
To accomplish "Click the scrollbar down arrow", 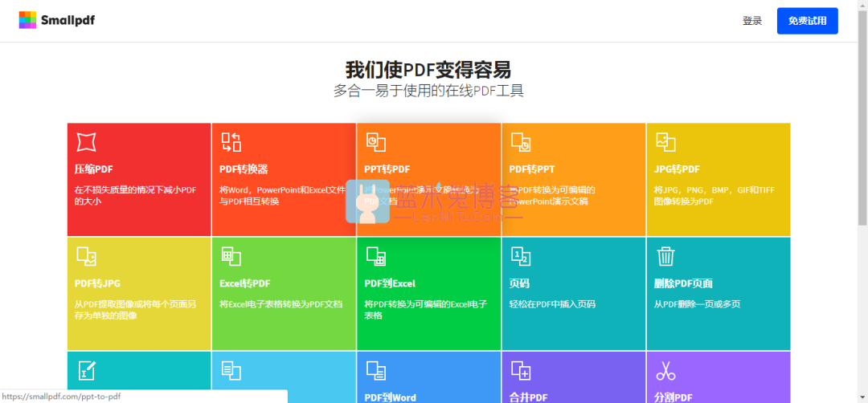I will [x=862, y=397].
